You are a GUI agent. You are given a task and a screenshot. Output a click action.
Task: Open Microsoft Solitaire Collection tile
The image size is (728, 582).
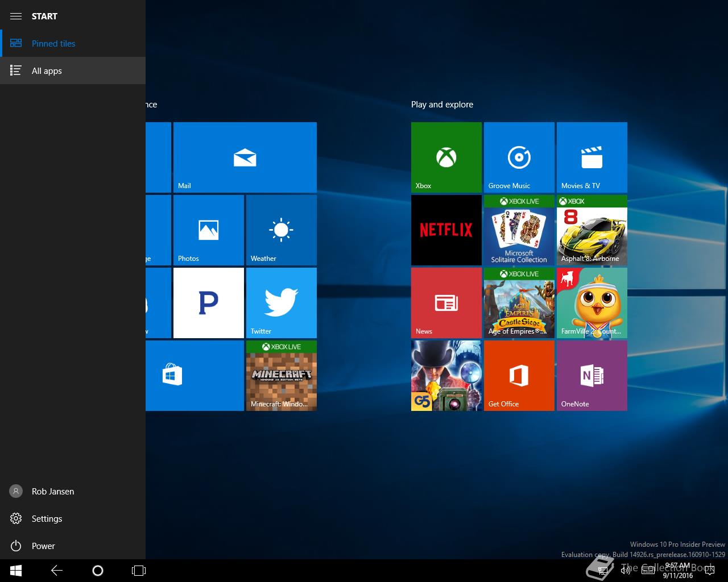click(x=519, y=230)
